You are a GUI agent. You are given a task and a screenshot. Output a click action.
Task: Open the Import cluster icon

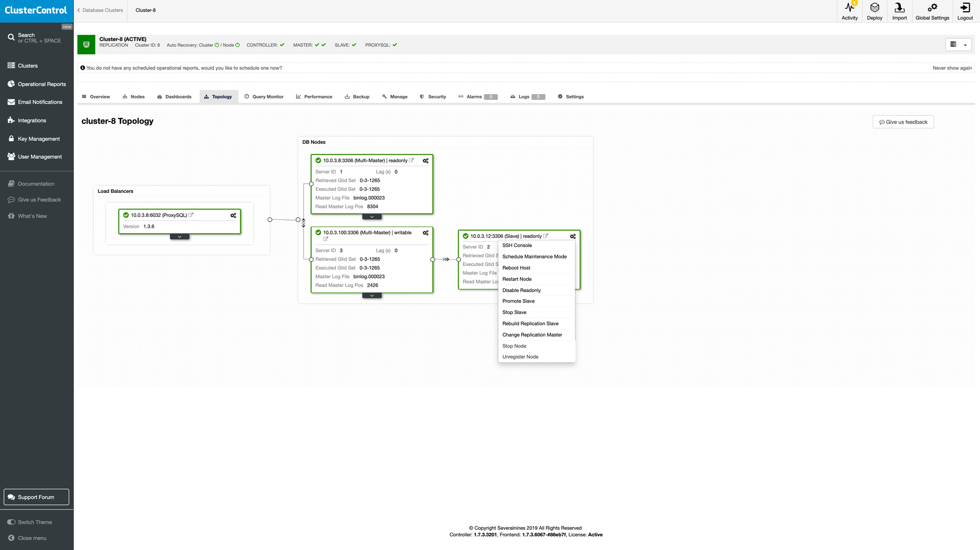899,11
